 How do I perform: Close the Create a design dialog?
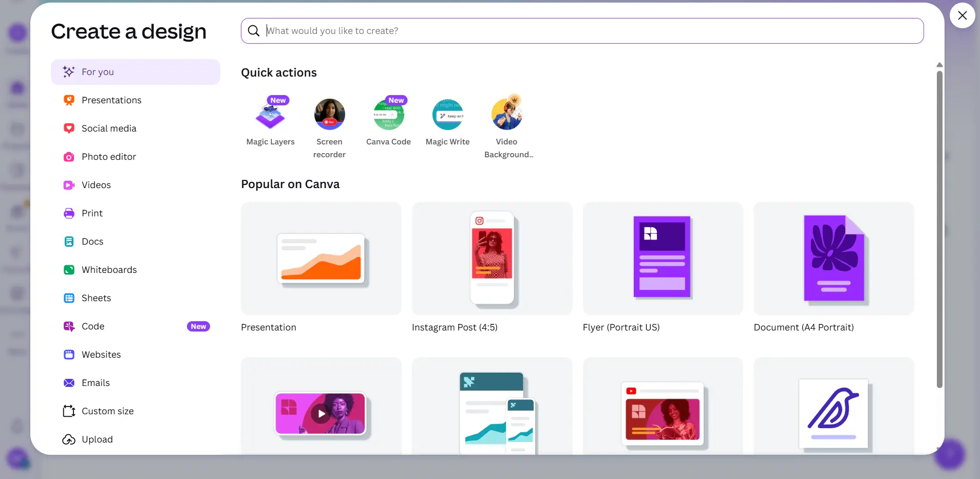963,15
